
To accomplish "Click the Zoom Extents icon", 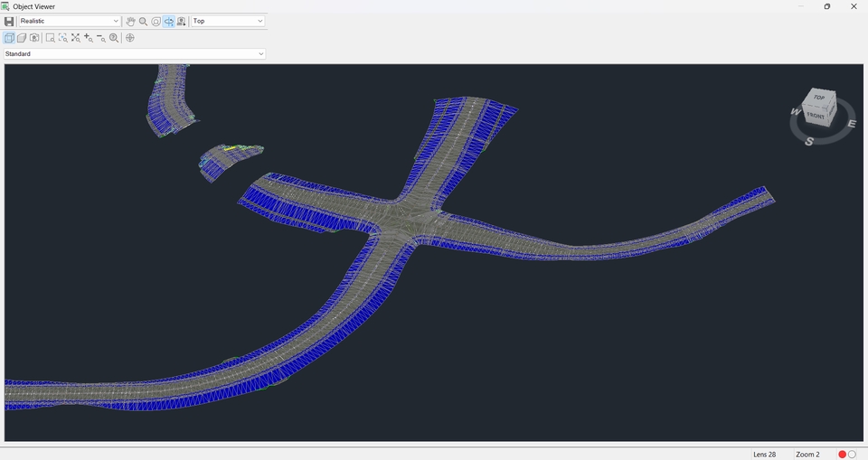I will [75, 38].
